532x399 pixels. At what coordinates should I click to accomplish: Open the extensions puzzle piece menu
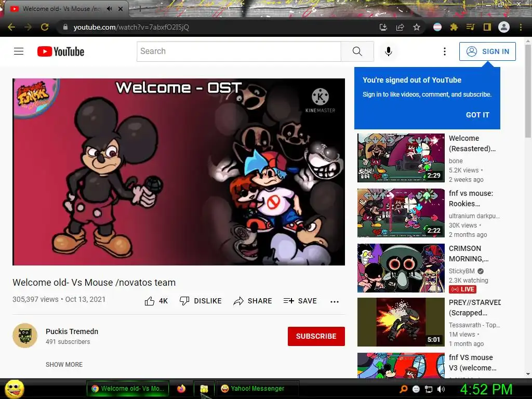coord(454,27)
